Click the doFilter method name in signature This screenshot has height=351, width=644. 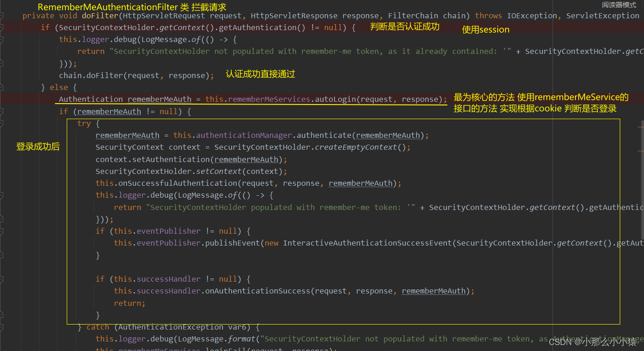[x=100, y=16]
